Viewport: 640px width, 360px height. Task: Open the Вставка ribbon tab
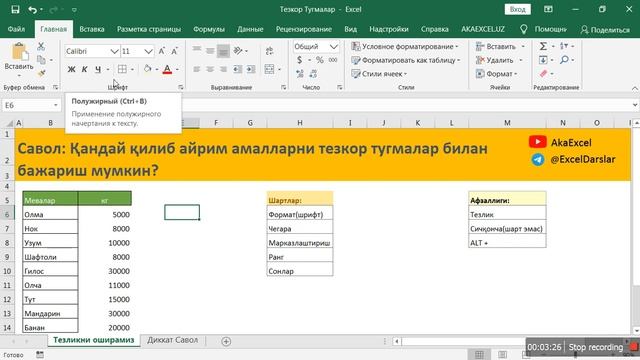pyautogui.click(x=91, y=29)
